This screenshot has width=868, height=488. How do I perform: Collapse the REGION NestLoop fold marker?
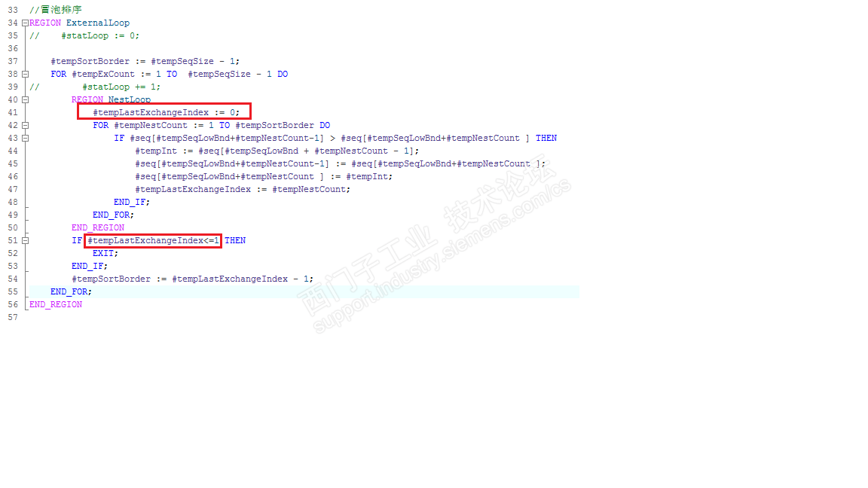[25, 99]
